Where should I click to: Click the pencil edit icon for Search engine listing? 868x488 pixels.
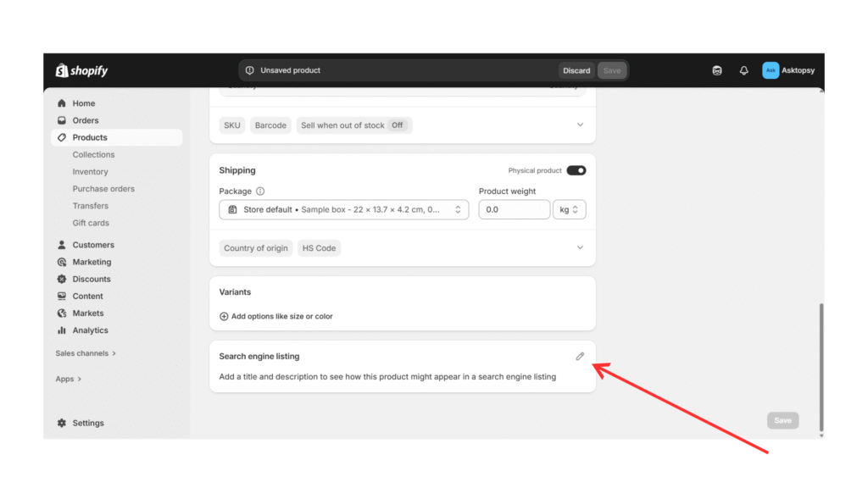click(x=580, y=357)
